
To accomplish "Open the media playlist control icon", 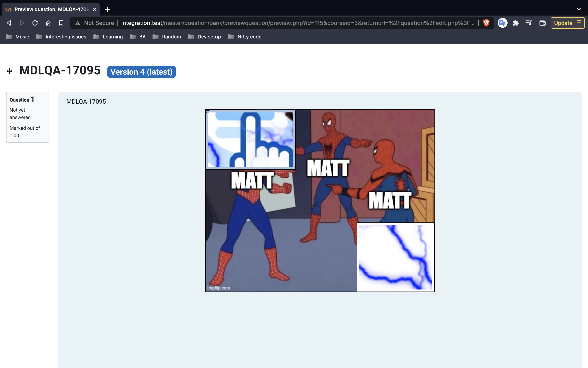I will tap(529, 23).
